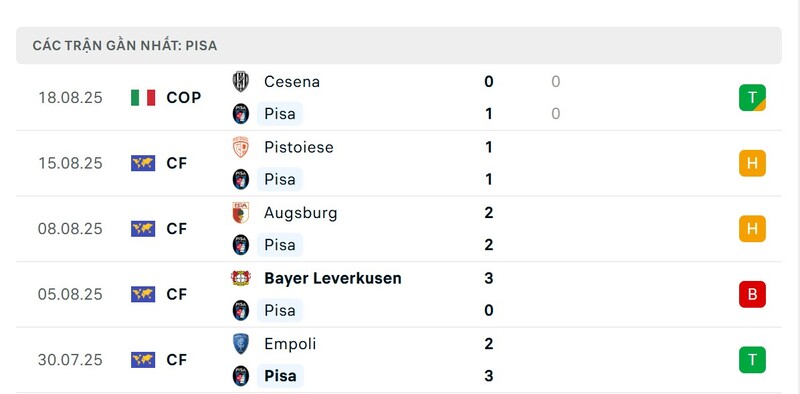Click the Pistoiese club crest icon

pos(240,147)
